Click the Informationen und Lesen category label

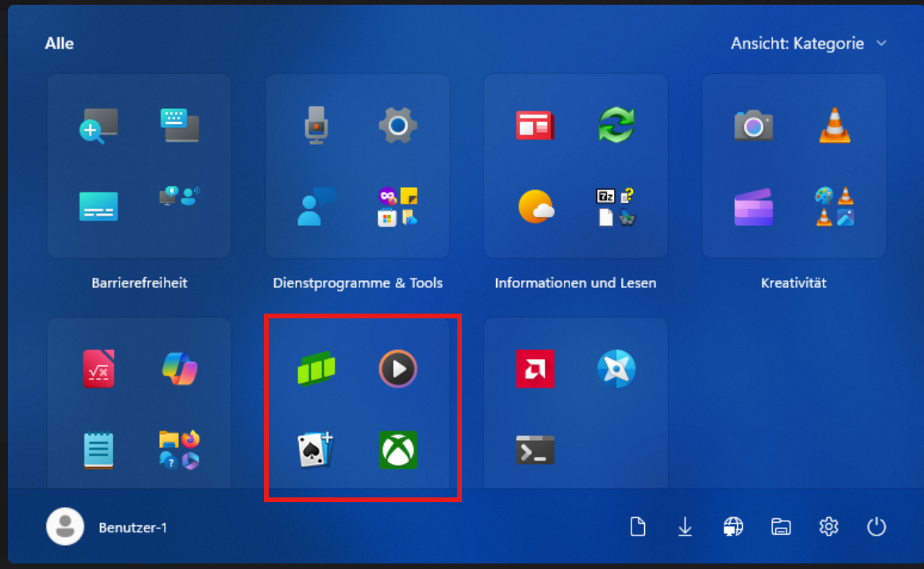575,283
